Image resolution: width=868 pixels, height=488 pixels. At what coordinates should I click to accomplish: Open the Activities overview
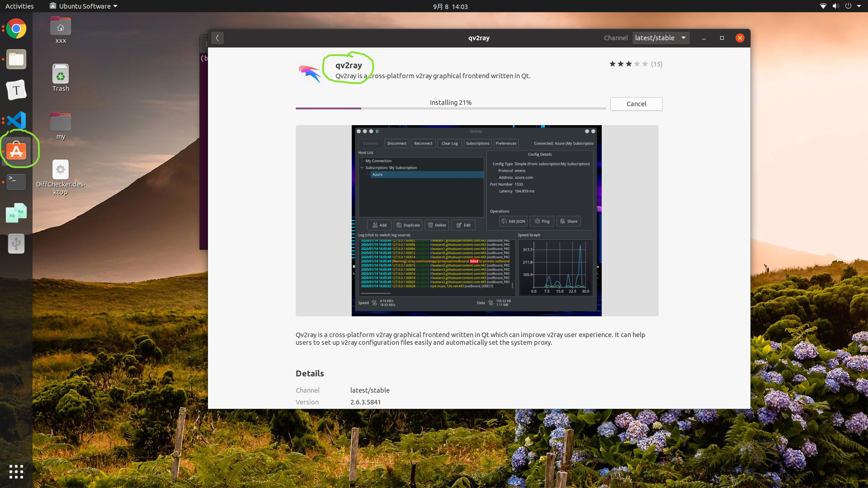tap(19, 6)
